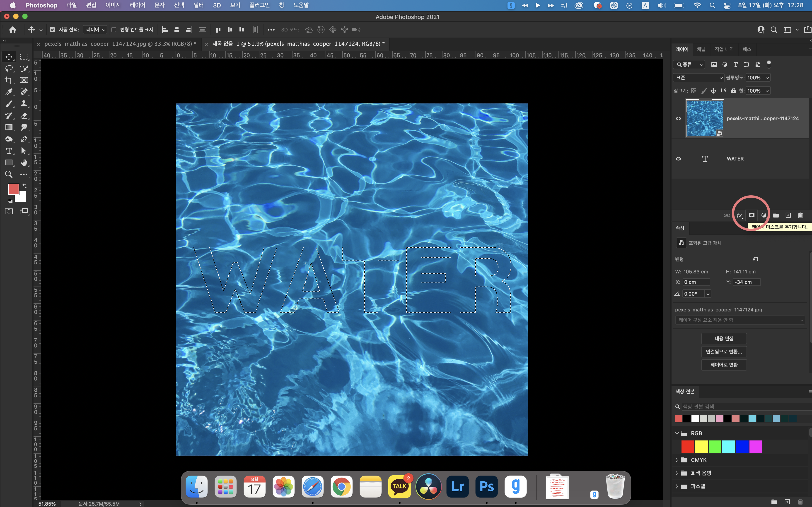Switch to the 채널 panel tab

pyautogui.click(x=701, y=49)
